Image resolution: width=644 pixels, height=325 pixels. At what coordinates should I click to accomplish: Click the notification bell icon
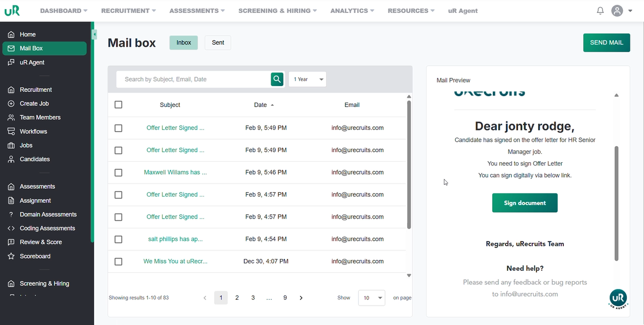pyautogui.click(x=600, y=11)
